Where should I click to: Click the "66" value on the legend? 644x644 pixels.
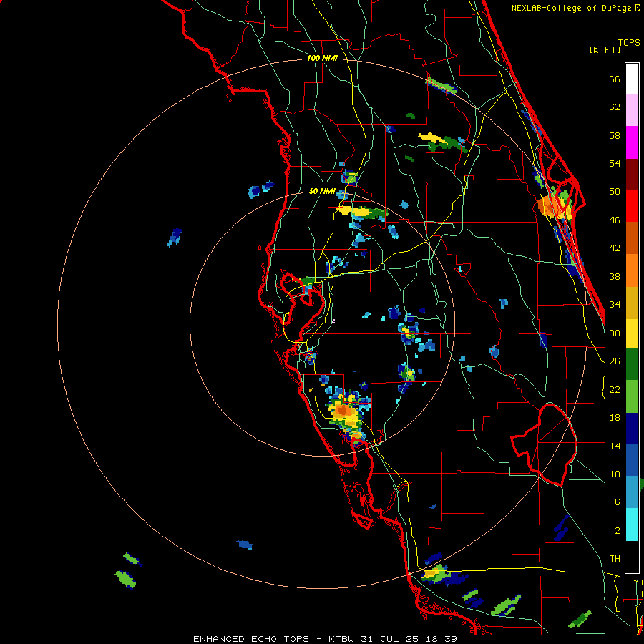click(x=615, y=79)
